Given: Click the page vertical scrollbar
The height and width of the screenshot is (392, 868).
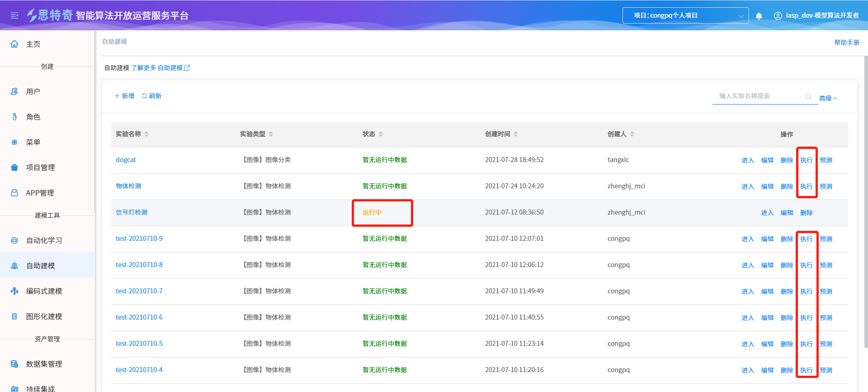Looking at the screenshot, I should [866, 201].
